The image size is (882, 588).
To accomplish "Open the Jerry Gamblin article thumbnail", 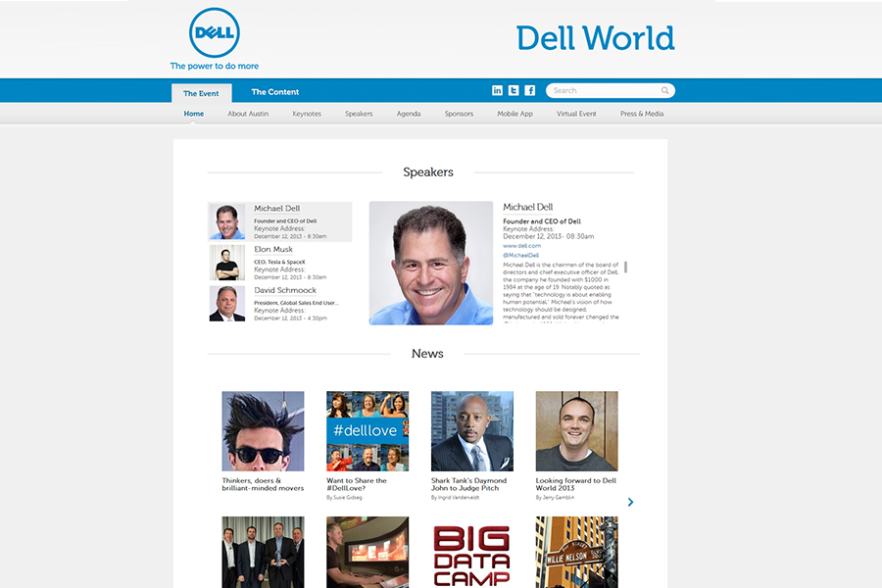I will click(x=576, y=431).
